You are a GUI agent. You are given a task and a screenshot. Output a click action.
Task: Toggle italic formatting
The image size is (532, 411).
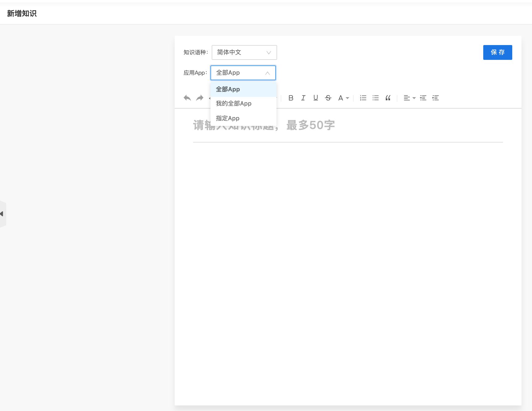303,98
